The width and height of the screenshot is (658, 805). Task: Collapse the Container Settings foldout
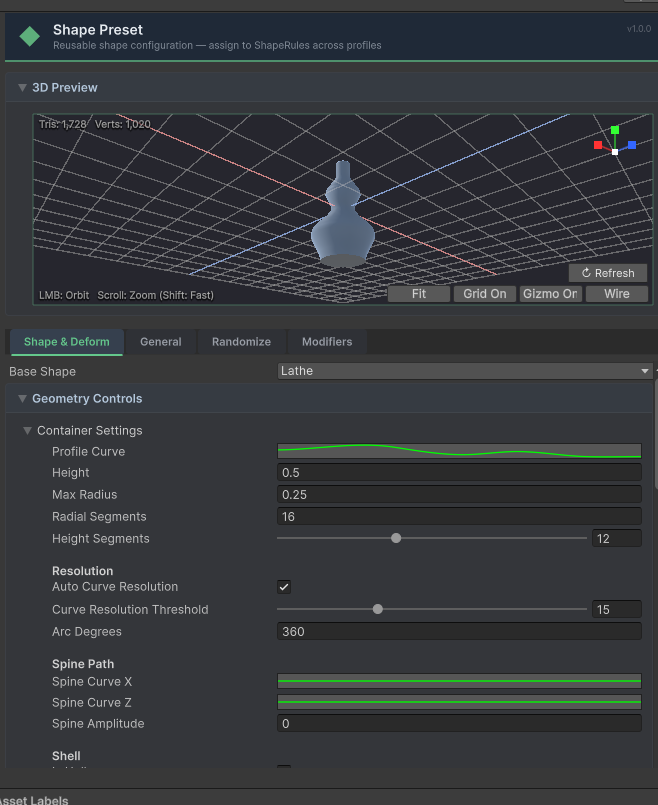pos(28,431)
